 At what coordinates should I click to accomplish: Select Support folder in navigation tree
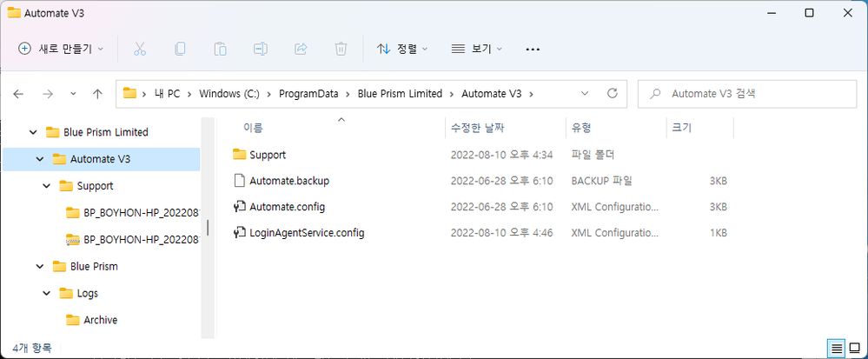point(96,186)
